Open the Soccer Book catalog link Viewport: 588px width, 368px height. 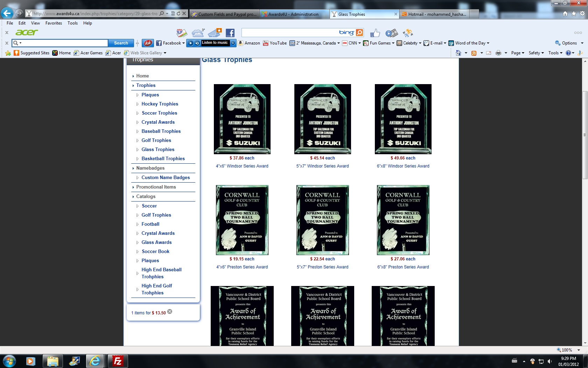155,251
